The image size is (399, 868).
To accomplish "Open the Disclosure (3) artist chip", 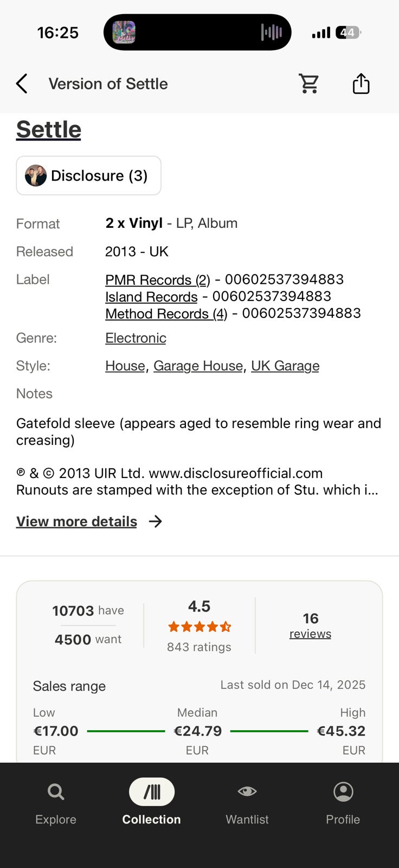I will [x=89, y=175].
